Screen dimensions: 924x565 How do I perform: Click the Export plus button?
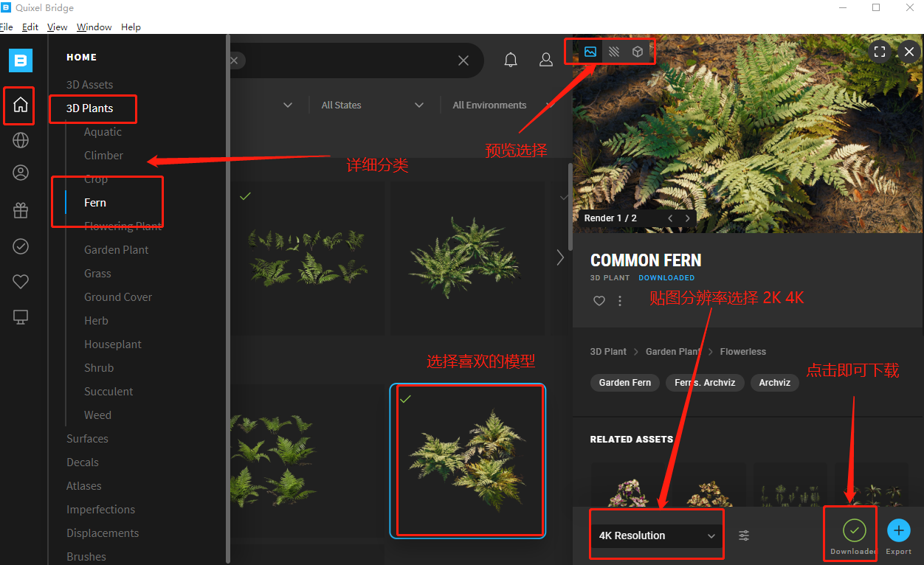(x=899, y=530)
